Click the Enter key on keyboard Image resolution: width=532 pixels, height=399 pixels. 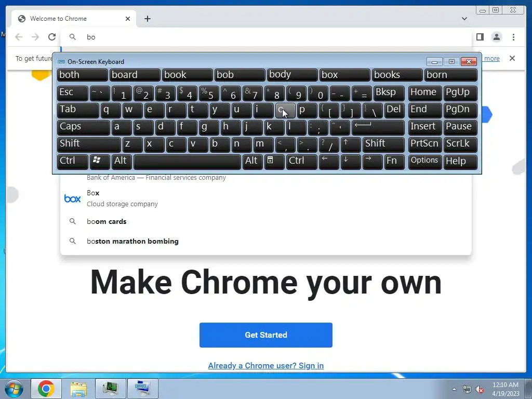378,127
